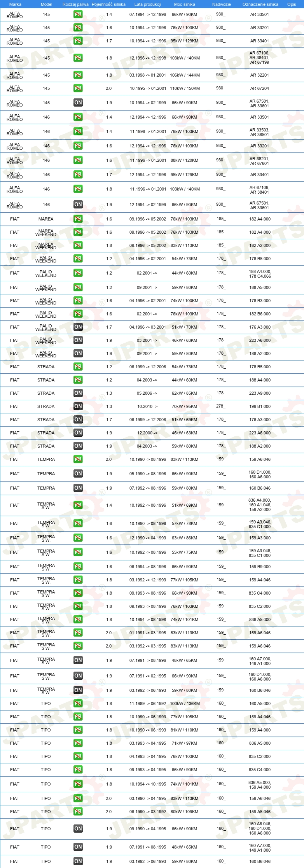Click diesel icon in Palio Weekend 1.9 63KM row
The width and height of the screenshot is (304, 868).
point(78,340)
